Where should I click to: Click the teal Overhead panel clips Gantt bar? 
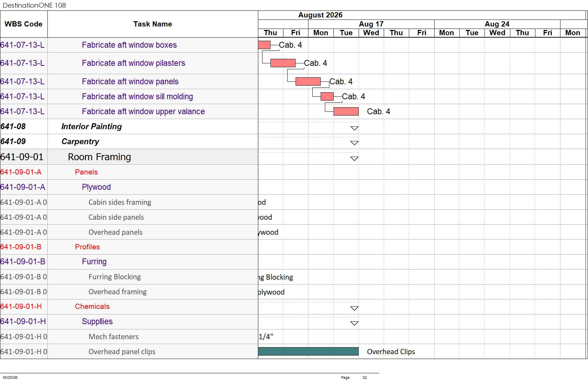click(308, 351)
